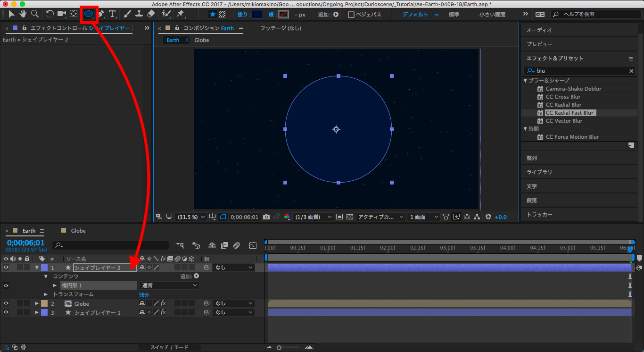
Task: Open the 31.5% magnification dropdown
Action: coord(190,217)
